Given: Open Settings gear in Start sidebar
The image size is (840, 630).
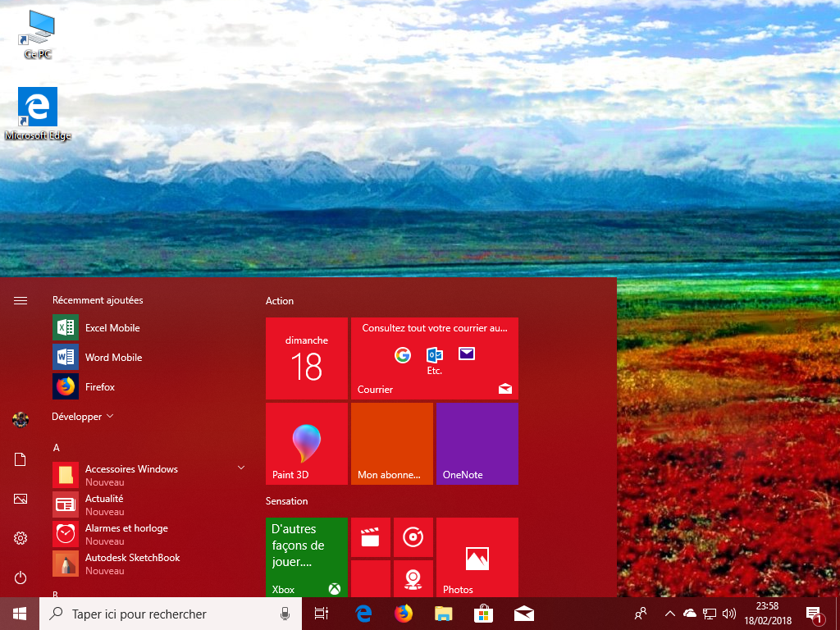Looking at the screenshot, I should coord(20,537).
